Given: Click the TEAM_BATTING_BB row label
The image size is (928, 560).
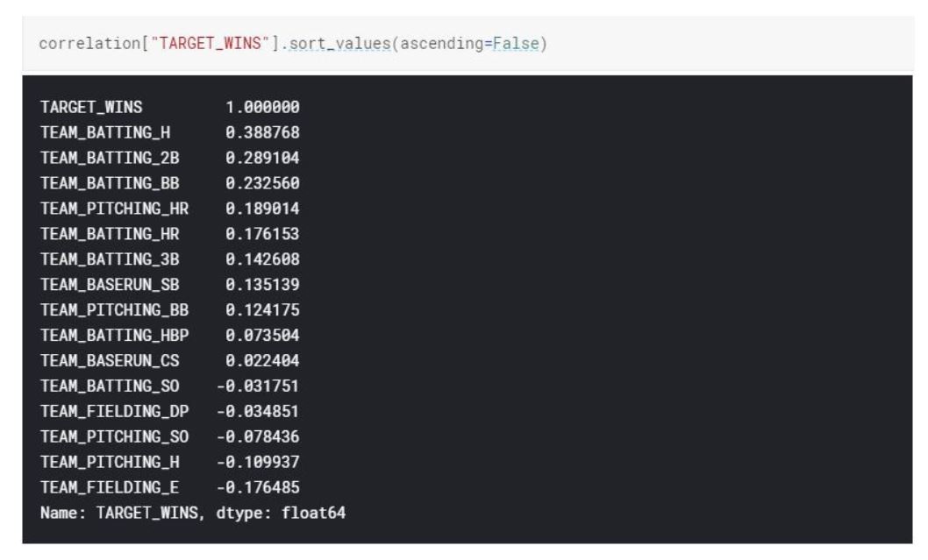Looking at the screenshot, I should click(x=110, y=183).
